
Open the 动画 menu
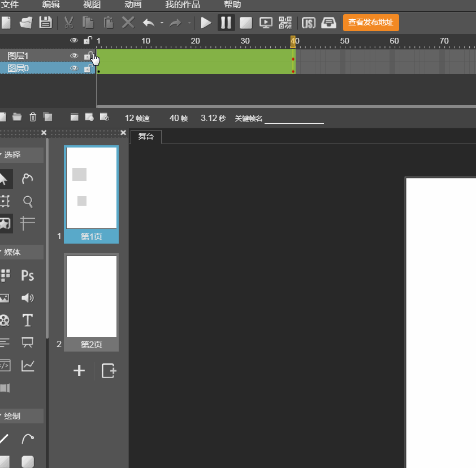pyautogui.click(x=133, y=5)
